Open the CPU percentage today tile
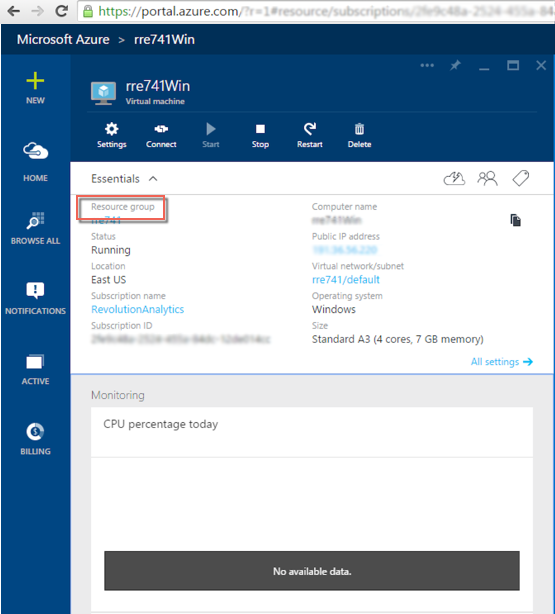Screen dimensions: 555x614 click(x=312, y=432)
